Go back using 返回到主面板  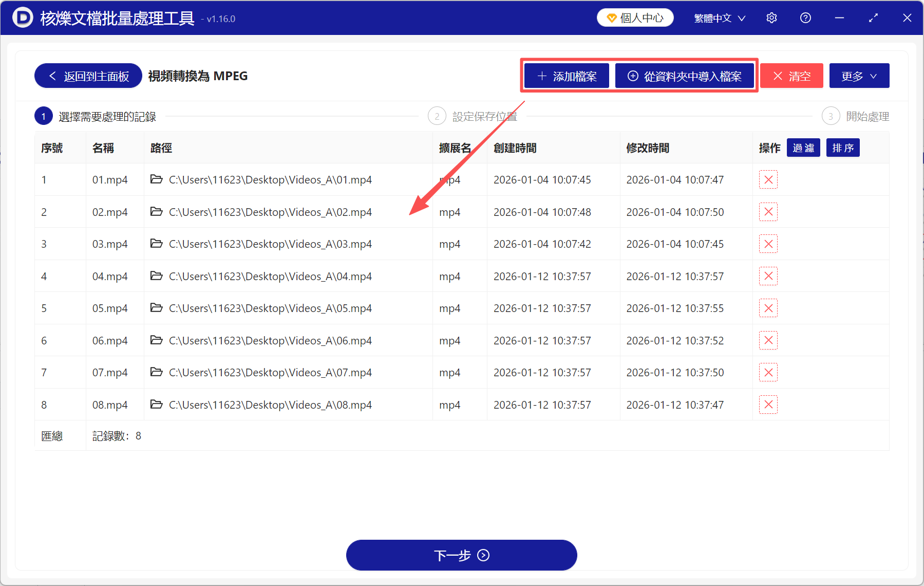87,75
